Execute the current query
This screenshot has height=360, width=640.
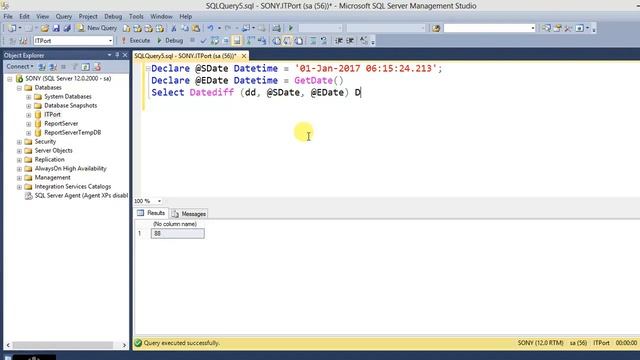tap(136, 40)
